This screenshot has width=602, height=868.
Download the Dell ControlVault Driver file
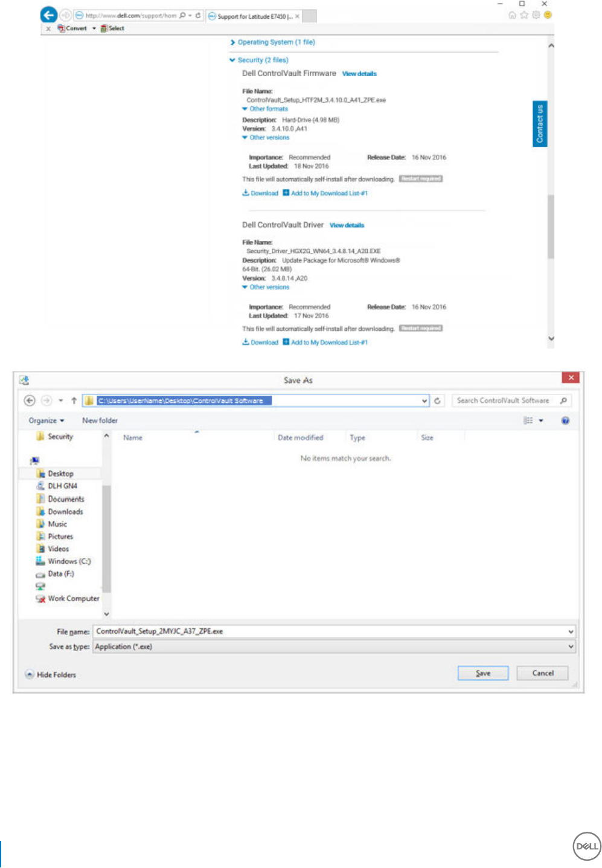pos(260,342)
